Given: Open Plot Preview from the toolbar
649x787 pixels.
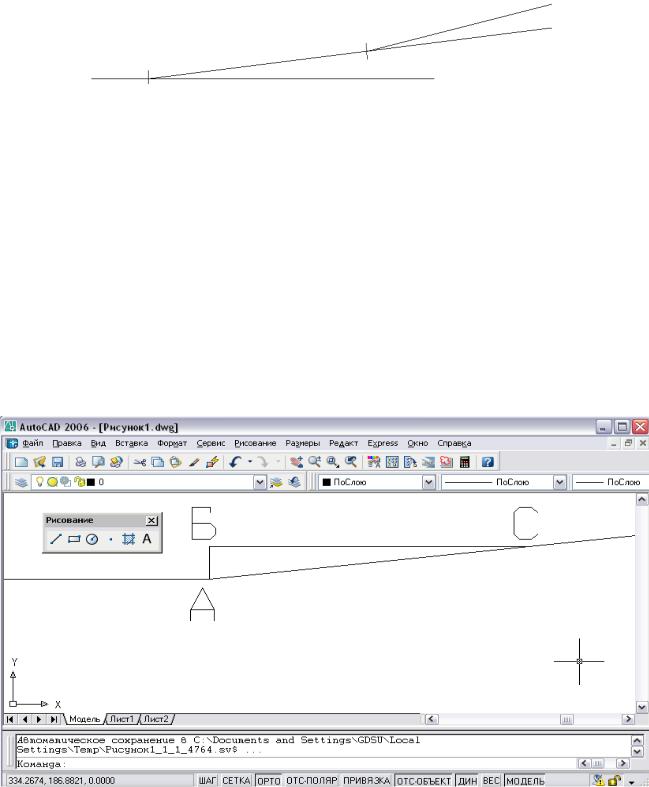Looking at the screenshot, I should [98, 462].
